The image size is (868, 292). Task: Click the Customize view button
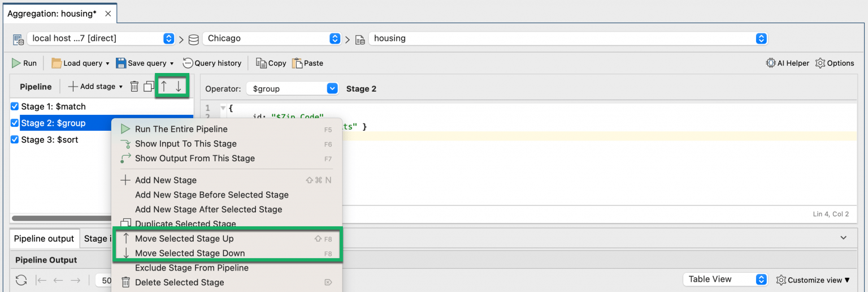point(813,280)
